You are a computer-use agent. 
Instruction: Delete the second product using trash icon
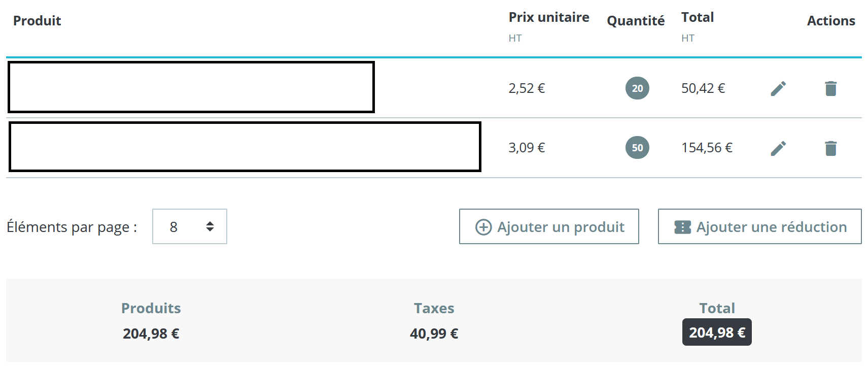pos(831,148)
